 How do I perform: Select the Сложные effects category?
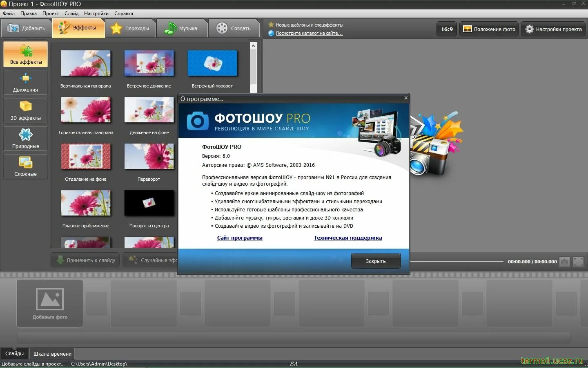[x=26, y=166]
